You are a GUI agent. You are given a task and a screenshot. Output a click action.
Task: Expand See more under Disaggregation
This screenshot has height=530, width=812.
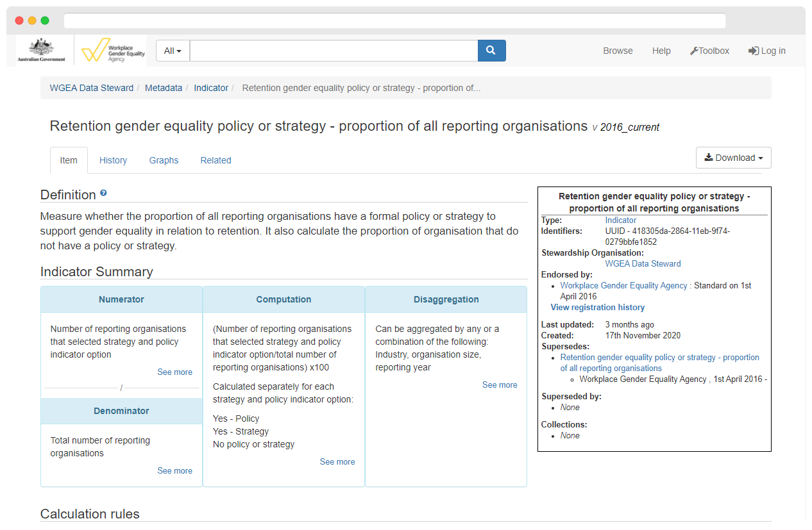pos(500,385)
